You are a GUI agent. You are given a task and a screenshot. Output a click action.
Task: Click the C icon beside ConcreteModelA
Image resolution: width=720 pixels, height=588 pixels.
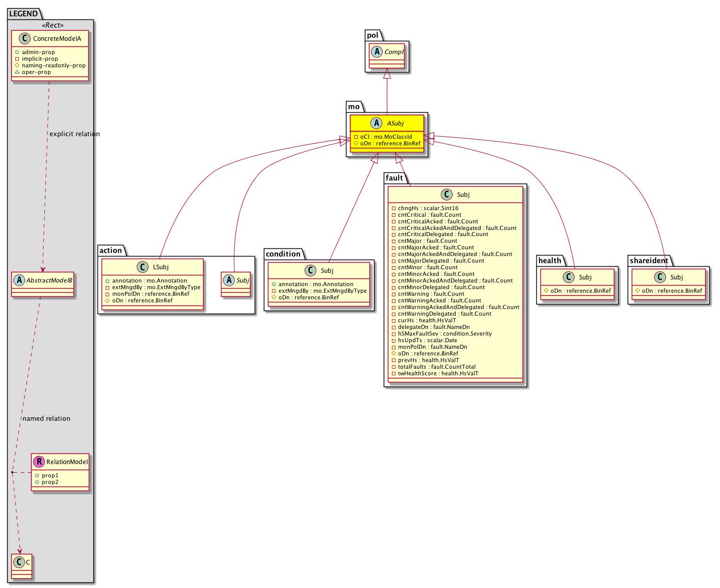click(24, 39)
